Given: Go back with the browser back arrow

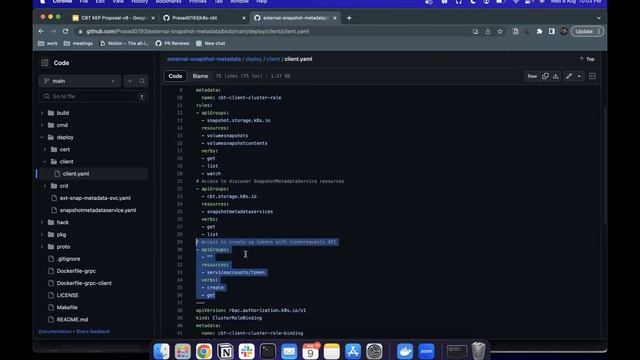Looking at the screenshot, I should point(41,31).
